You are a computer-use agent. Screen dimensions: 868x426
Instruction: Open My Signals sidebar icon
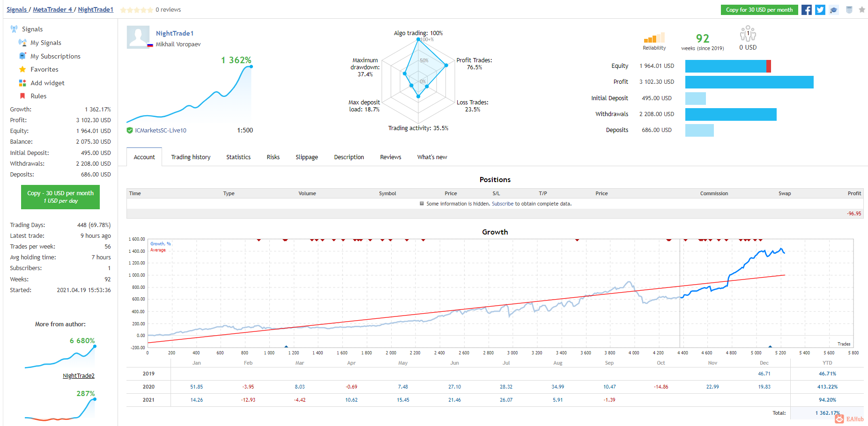[22, 43]
